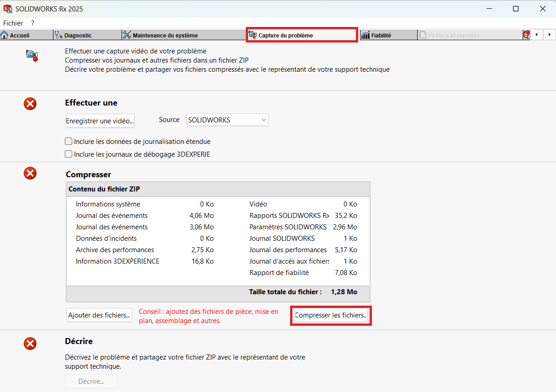Click the Fichiers et journaux document icon
Screen dimensions: 556x392
point(423,35)
